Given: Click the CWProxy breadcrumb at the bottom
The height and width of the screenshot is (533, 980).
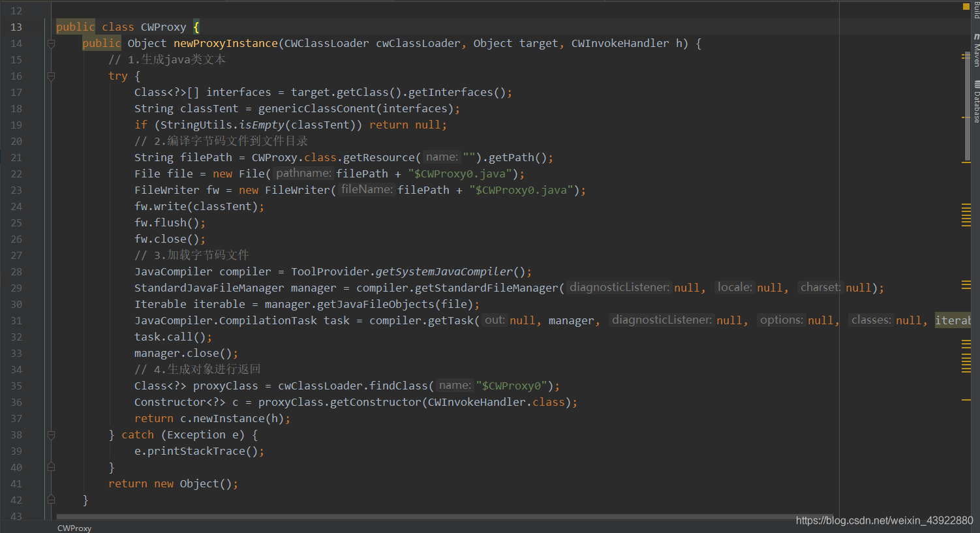Looking at the screenshot, I should pos(74,528).
